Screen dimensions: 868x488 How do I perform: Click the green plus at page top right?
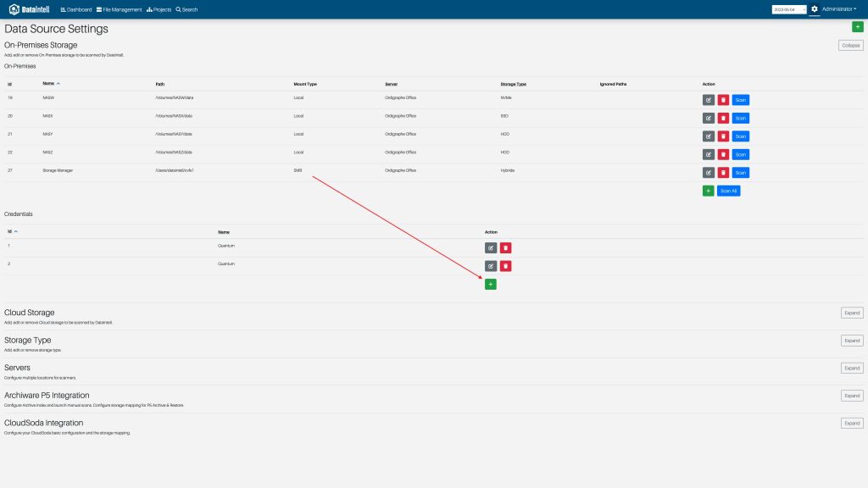pos(858,26)
